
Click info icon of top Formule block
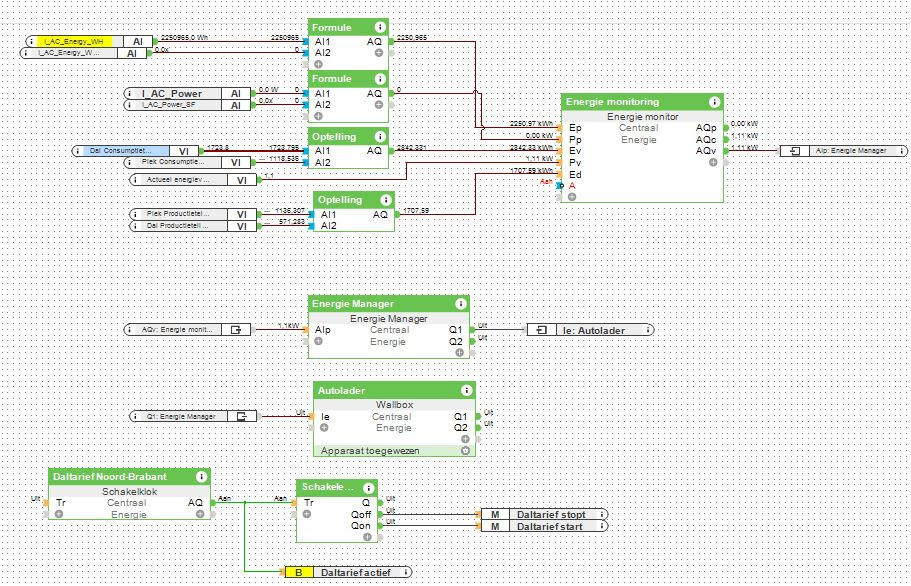(379, 28)
